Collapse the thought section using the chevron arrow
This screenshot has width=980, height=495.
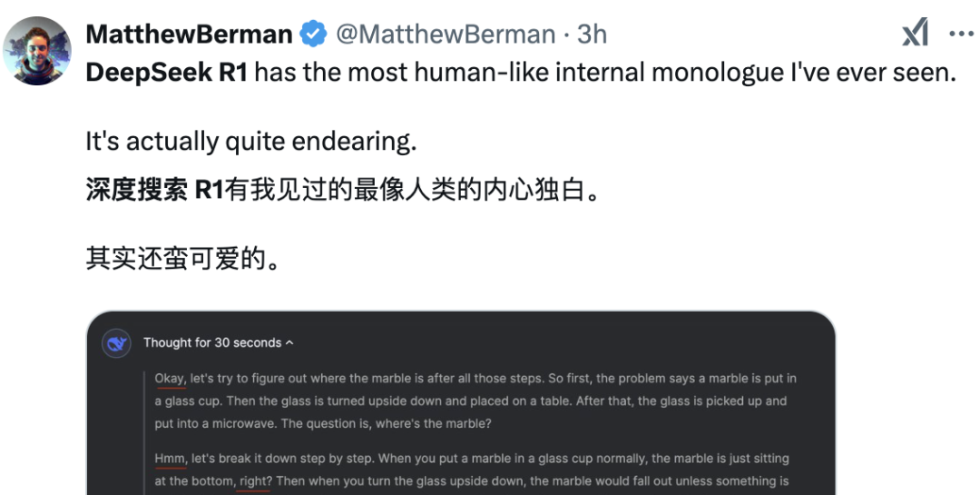point(289,343)
